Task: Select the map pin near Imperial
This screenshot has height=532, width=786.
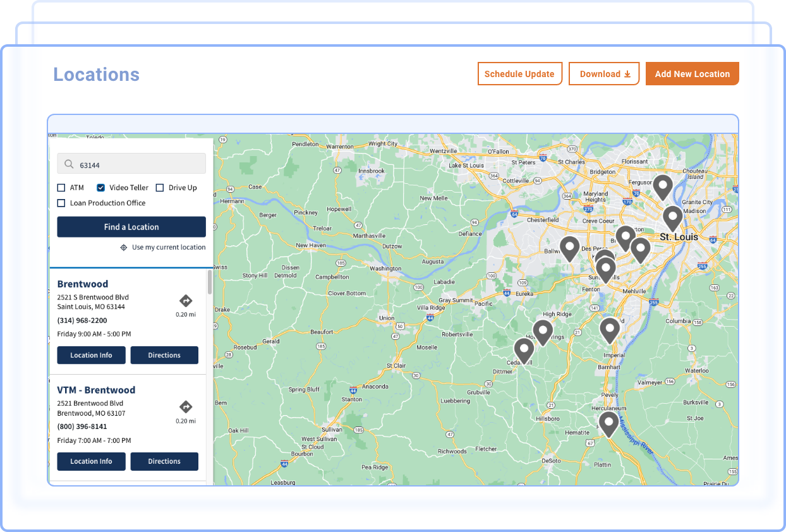Action: point(609,329)
